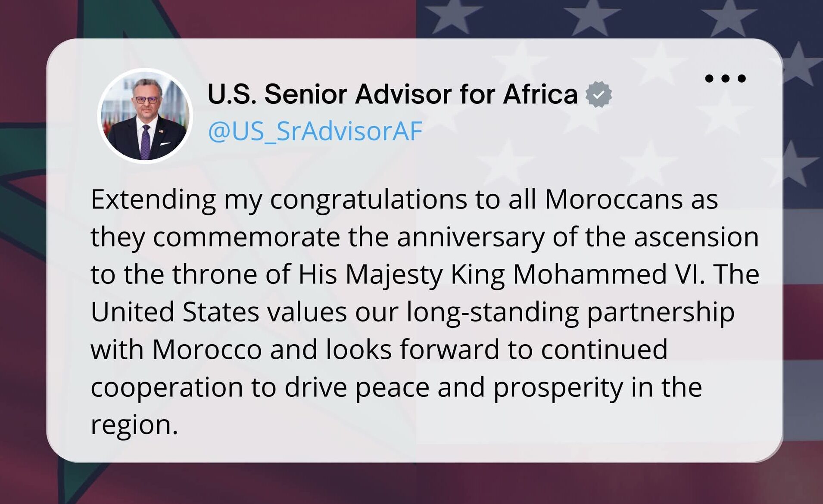Select the word "congratulations" in the tweet

coord(368,199)
